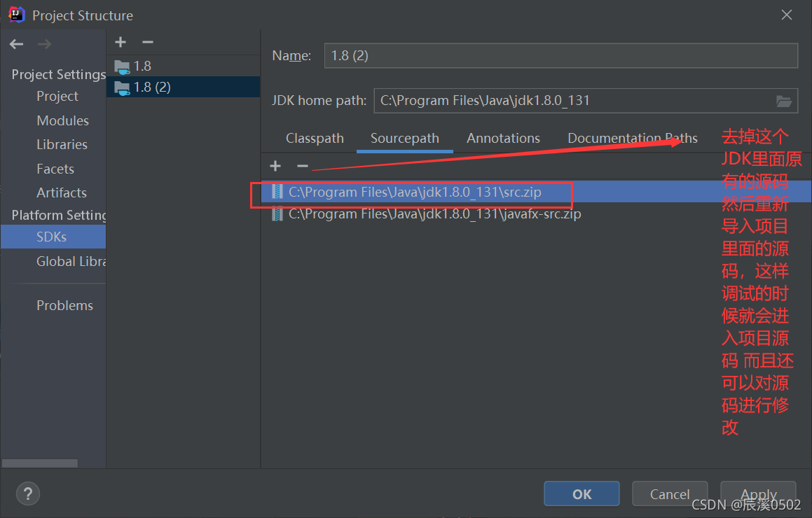Open help with the question mark button
812x518 pixels.
(x=28, y=493)
